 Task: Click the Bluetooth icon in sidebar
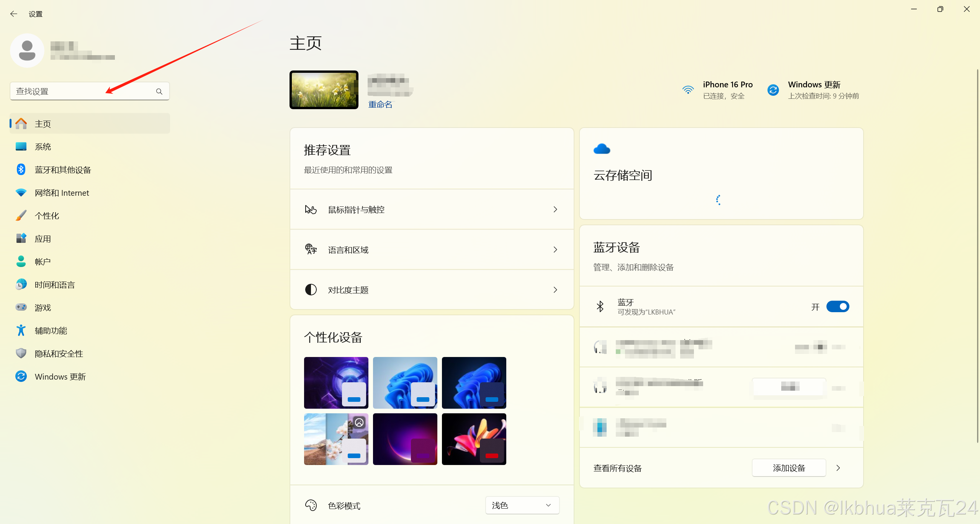click(21, 169)
